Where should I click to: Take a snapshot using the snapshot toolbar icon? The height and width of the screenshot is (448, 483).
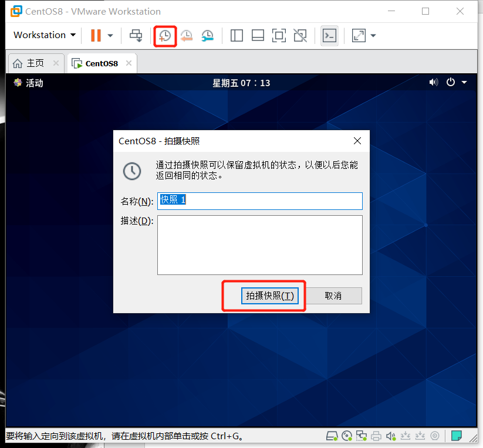pos(165,36)
